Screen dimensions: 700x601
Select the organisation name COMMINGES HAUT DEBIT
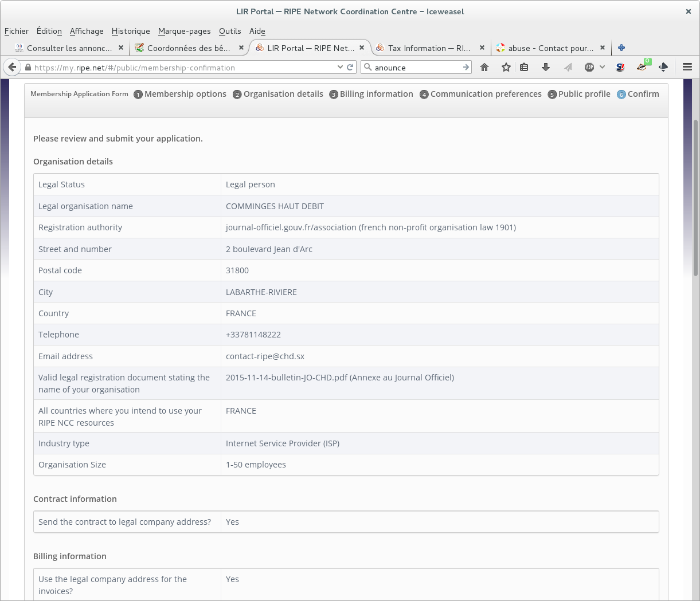pyautogui.click(x=275, y=206)
